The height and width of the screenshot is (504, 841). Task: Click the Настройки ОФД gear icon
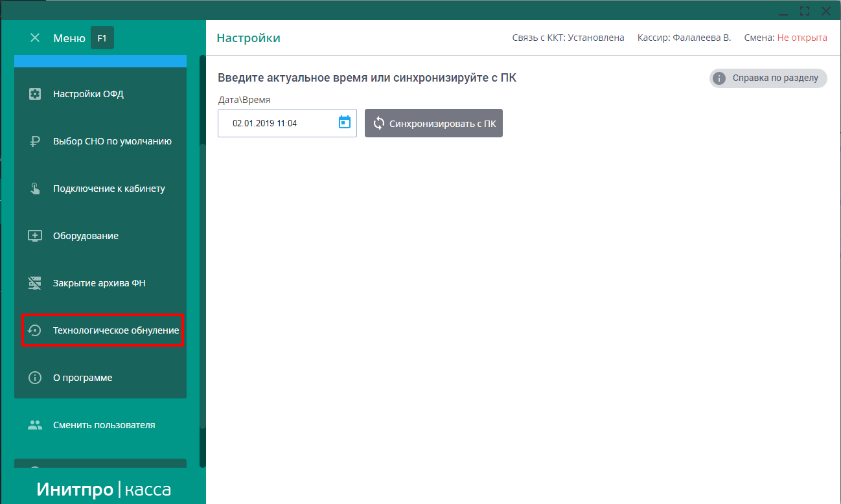[35, 94]
